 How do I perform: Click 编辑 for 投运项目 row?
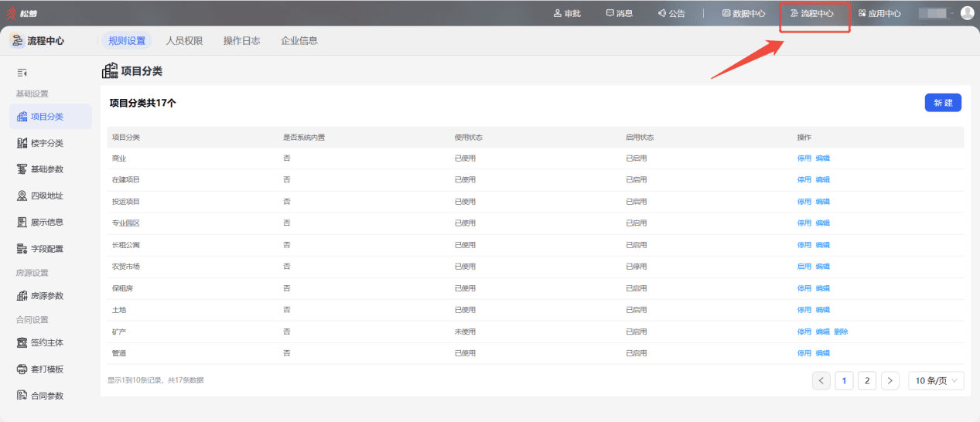tap(822, 202)
